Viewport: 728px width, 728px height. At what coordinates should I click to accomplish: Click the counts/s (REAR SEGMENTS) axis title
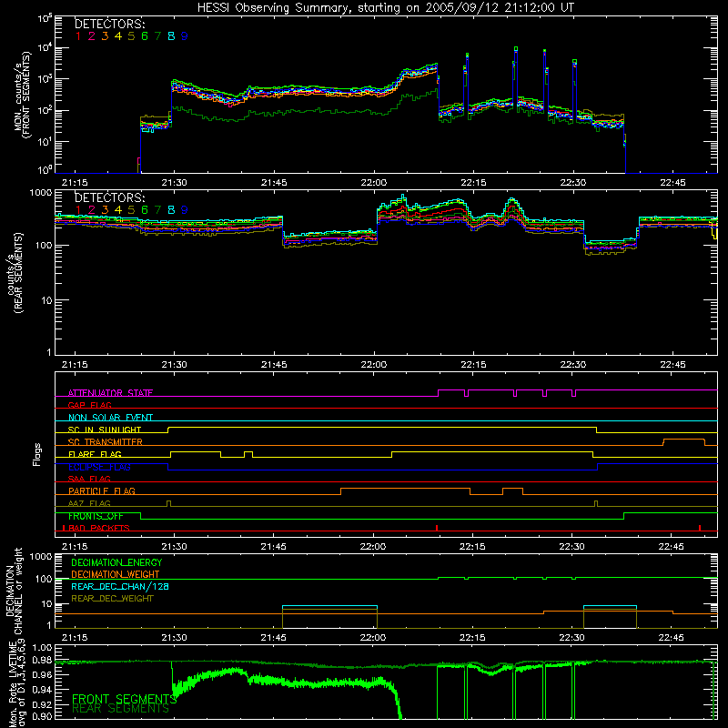pyautogui.click(x=15, y=273)
